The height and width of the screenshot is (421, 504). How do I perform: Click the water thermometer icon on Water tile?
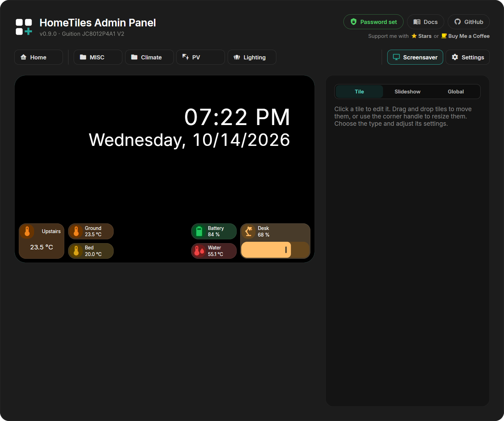click(x=199, y=251)
